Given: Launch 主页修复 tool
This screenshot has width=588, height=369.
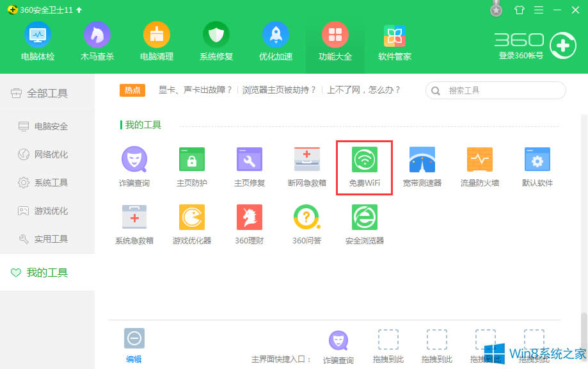Looking at the screenshot, I should (250, 167).
